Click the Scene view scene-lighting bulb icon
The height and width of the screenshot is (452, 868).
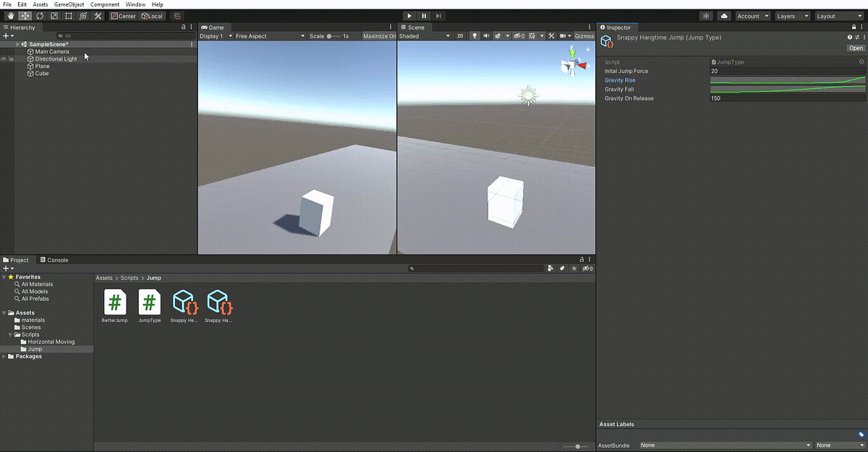(475, 35)
